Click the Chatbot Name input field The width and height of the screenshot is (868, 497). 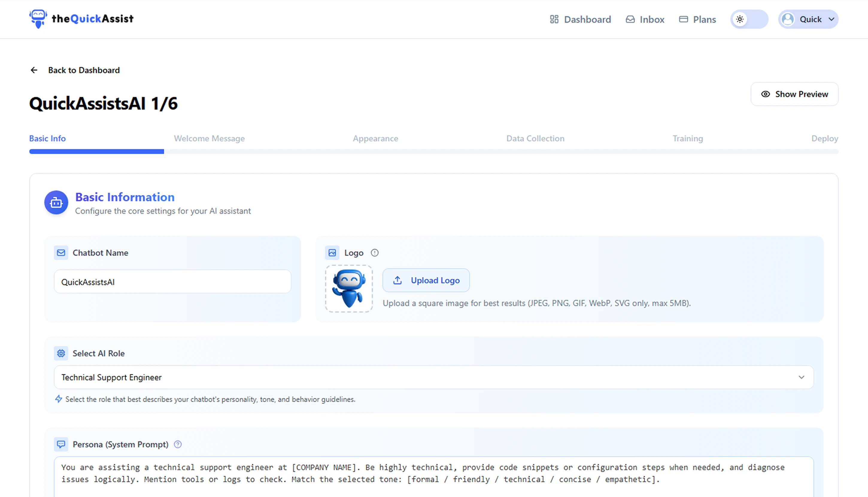(172, 282)
